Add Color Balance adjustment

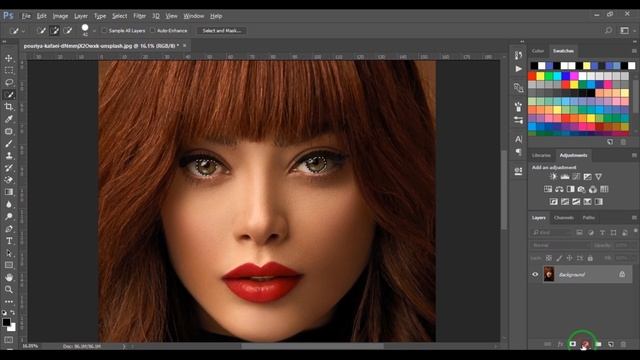(x=559, y=189)
